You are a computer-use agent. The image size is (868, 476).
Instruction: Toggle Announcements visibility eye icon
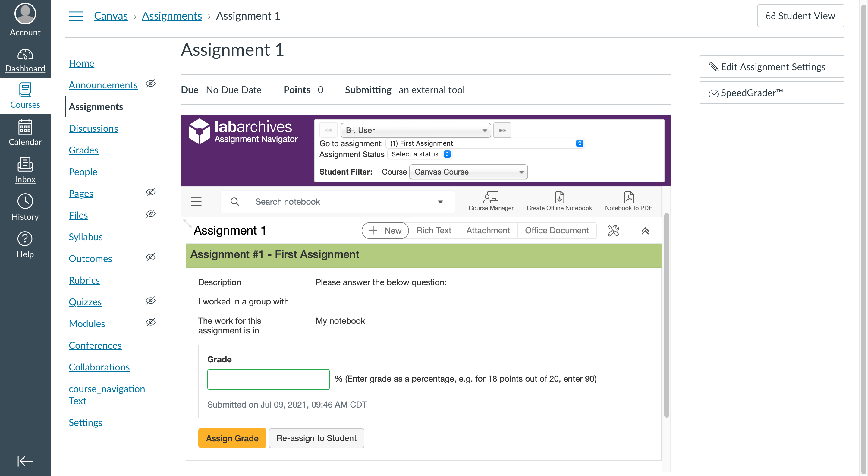151,84
